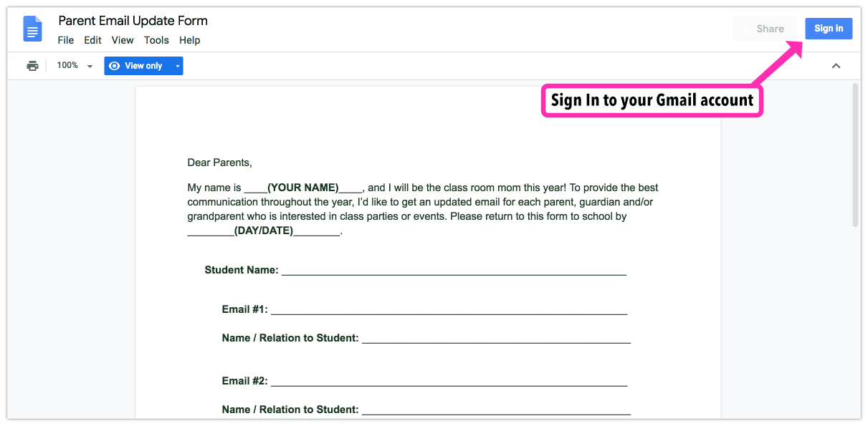
Task: Open the View menu
Action: tap(123, 40)
